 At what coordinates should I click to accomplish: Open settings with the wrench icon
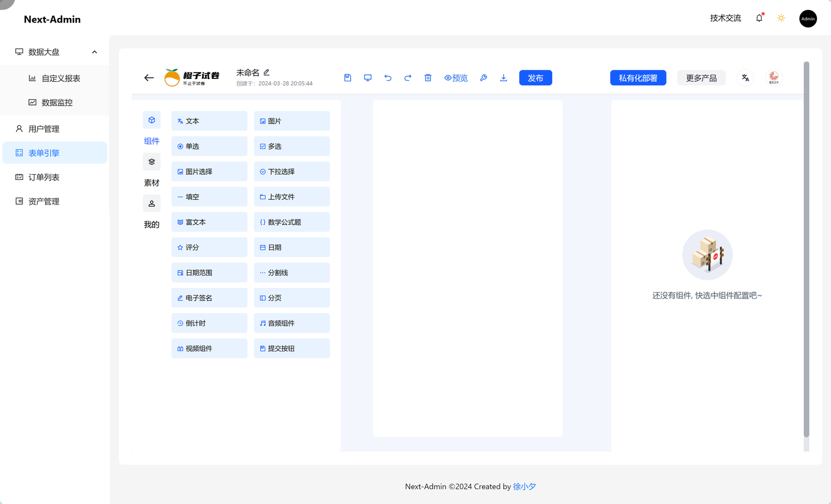coord(484,77)
